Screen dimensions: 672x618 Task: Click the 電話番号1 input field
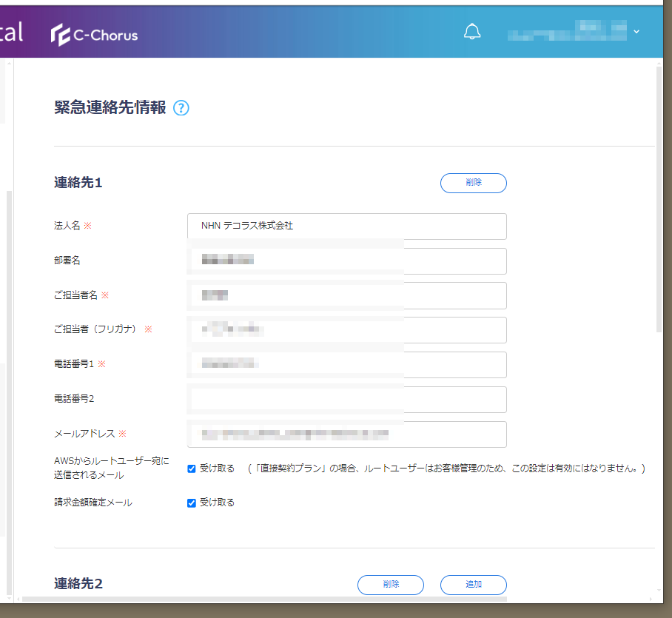click(x=346, y=364)
